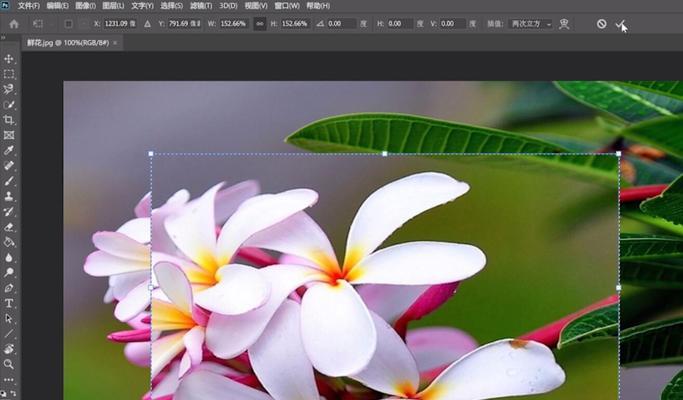The height and width of the screenshot is (400, 683).
Task: Close the 鲜花.jpg document tab
Action: point(115,43)
